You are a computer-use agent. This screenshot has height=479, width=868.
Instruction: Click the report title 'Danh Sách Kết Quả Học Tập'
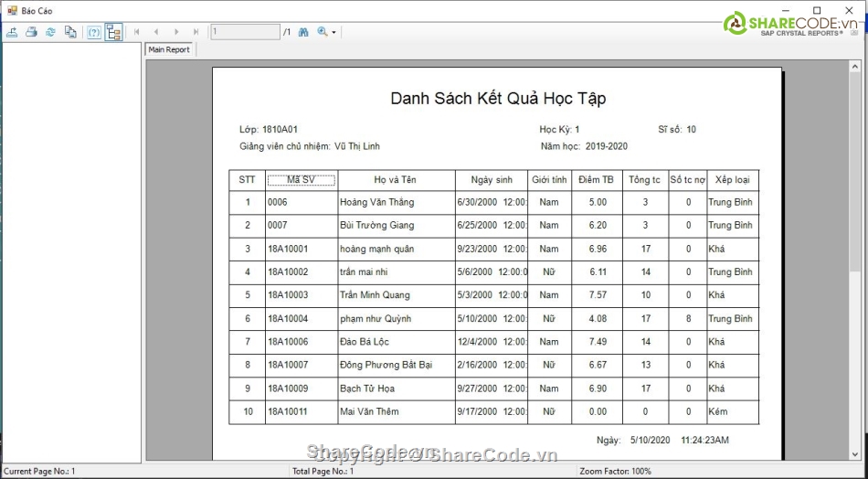[x=497, y=99]
